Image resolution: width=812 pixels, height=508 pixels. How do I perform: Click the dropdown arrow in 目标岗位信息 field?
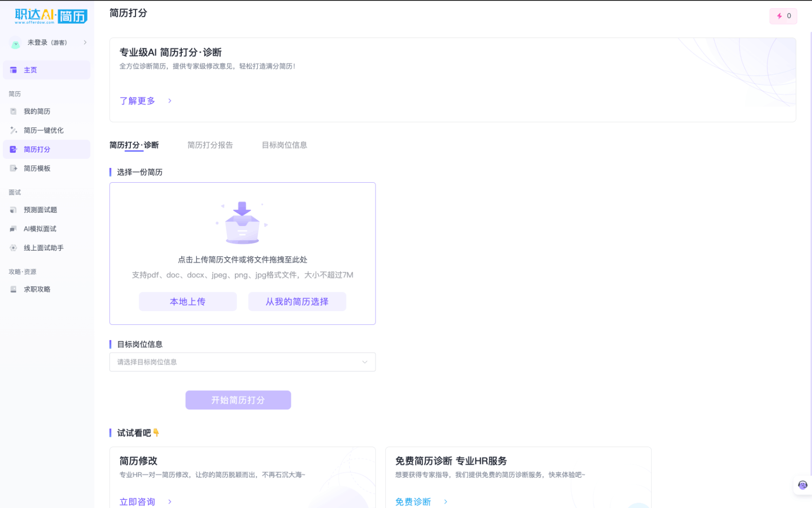click(x=364, y=362)
